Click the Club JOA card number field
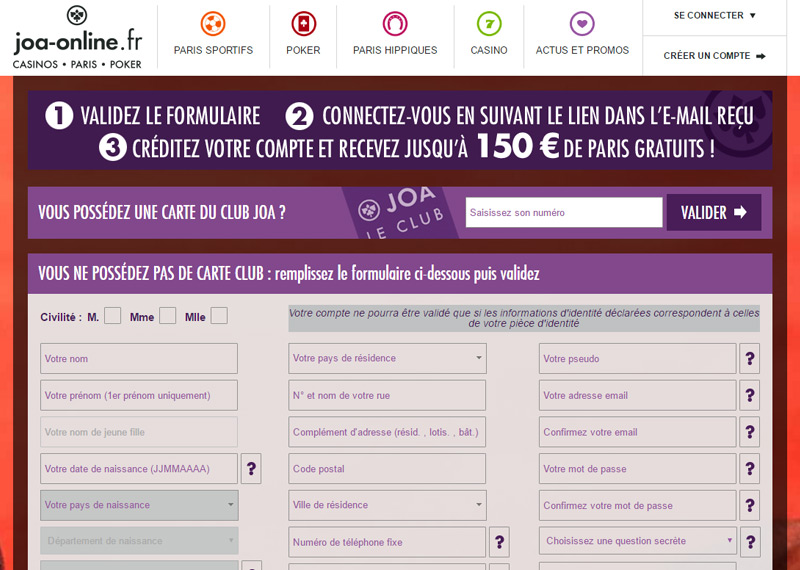This screenshot has height=570, width=800. coord(564,212)
